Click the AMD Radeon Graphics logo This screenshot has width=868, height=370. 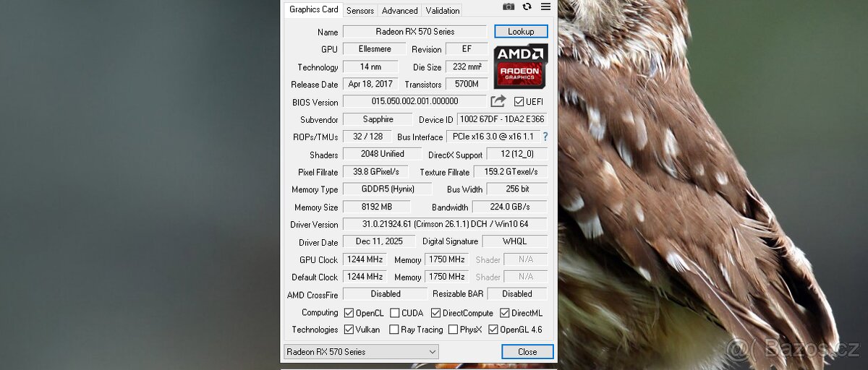tap(521, 65)
